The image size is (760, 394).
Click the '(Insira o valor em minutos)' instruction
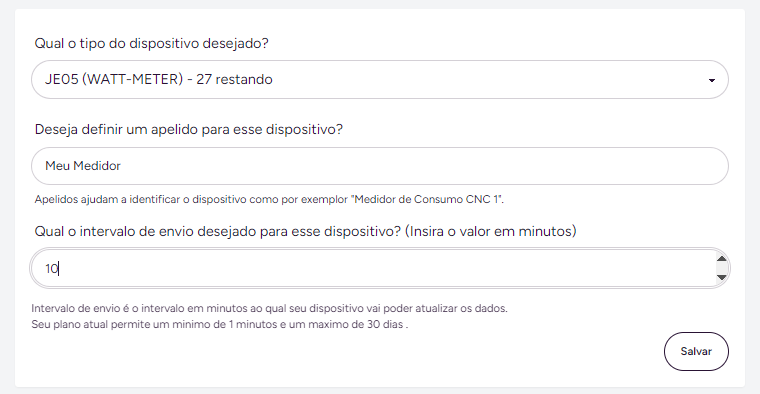491,231
